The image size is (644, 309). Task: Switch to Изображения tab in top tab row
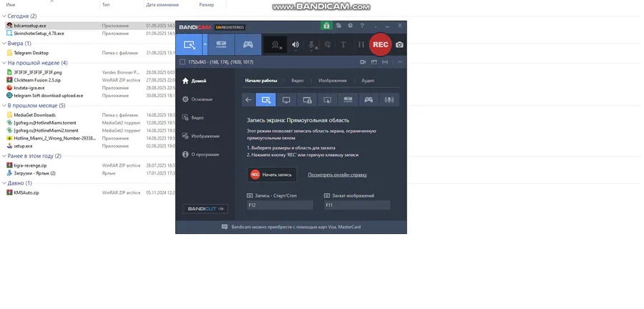coord(332,80)
